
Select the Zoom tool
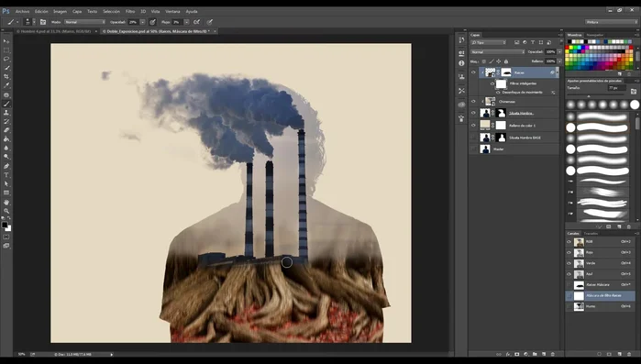pos(6,211)
